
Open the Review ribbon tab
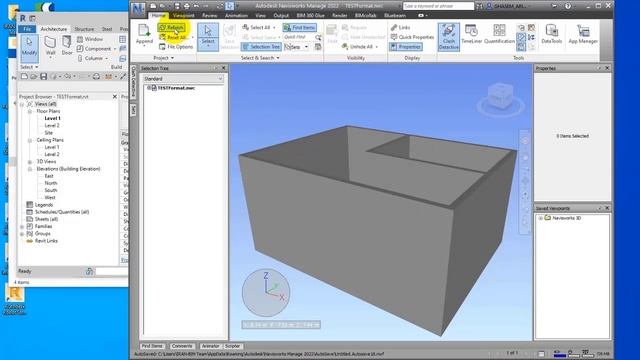[210, 16]
